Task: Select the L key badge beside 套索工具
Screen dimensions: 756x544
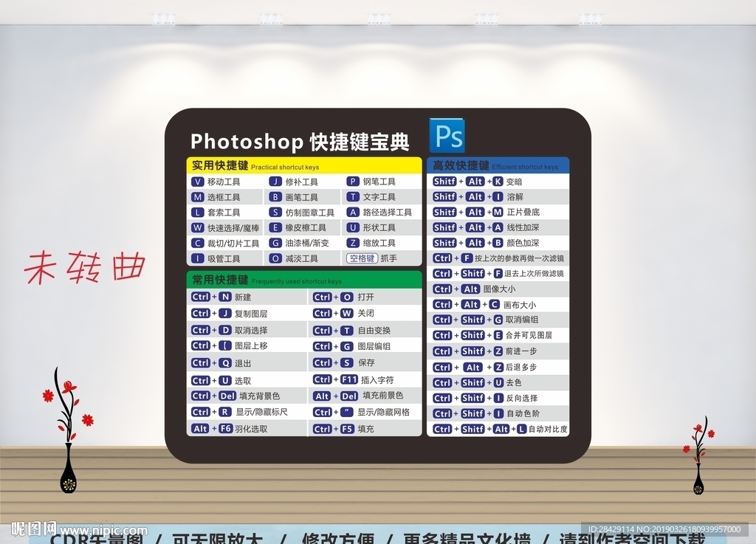Action: (x=198, y=213)
